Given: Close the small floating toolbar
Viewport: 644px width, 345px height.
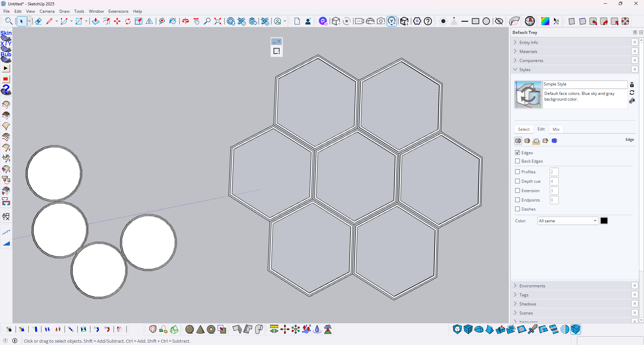Looking at the screenshot, I should pos(279,41).
